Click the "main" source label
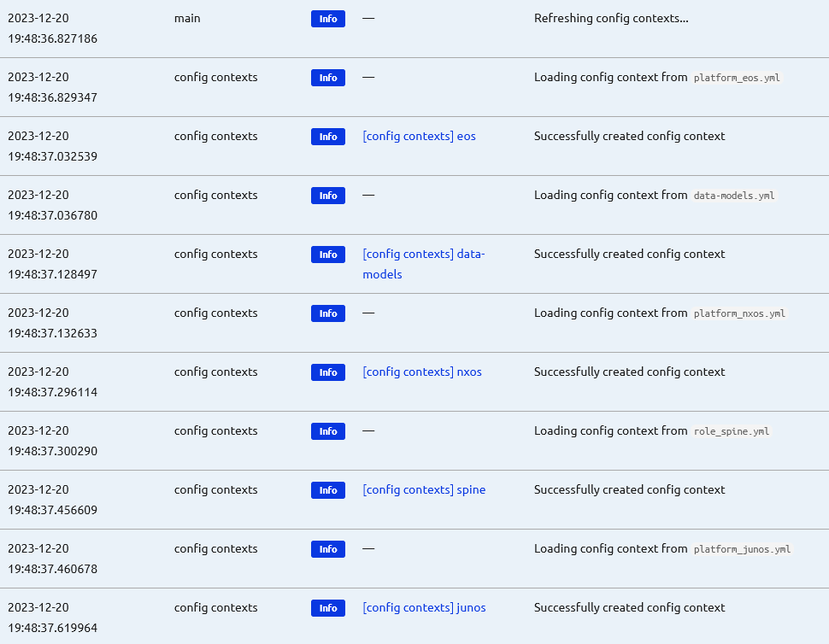Screen dimensions: 829x644 click(x=187, y=18)
